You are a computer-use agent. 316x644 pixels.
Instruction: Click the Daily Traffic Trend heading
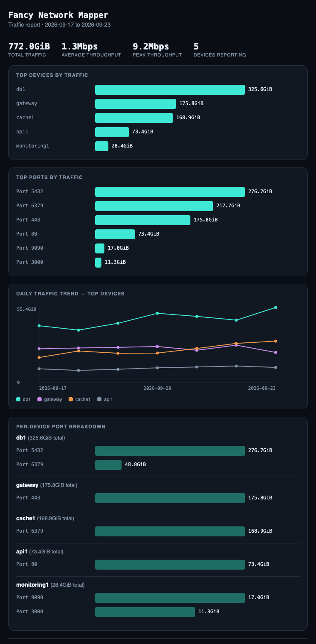(x=70, y=294)
